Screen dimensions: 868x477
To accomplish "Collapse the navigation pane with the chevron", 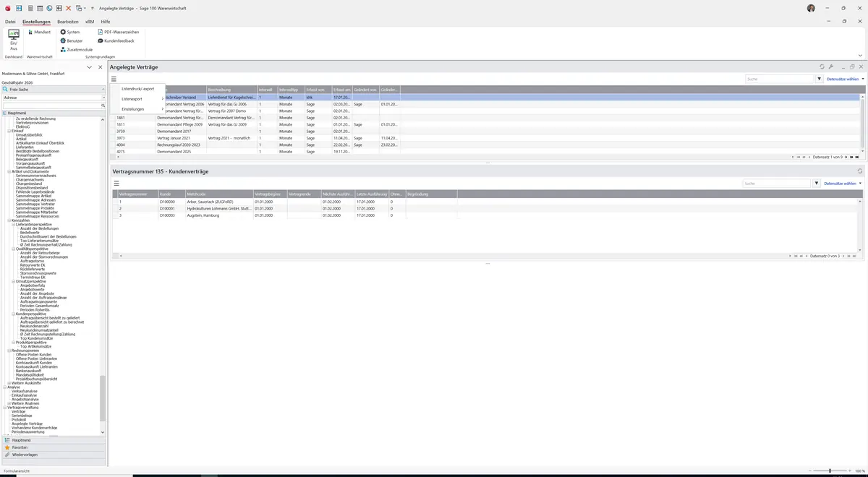I will pyautogui.click(x=89, y=67).
